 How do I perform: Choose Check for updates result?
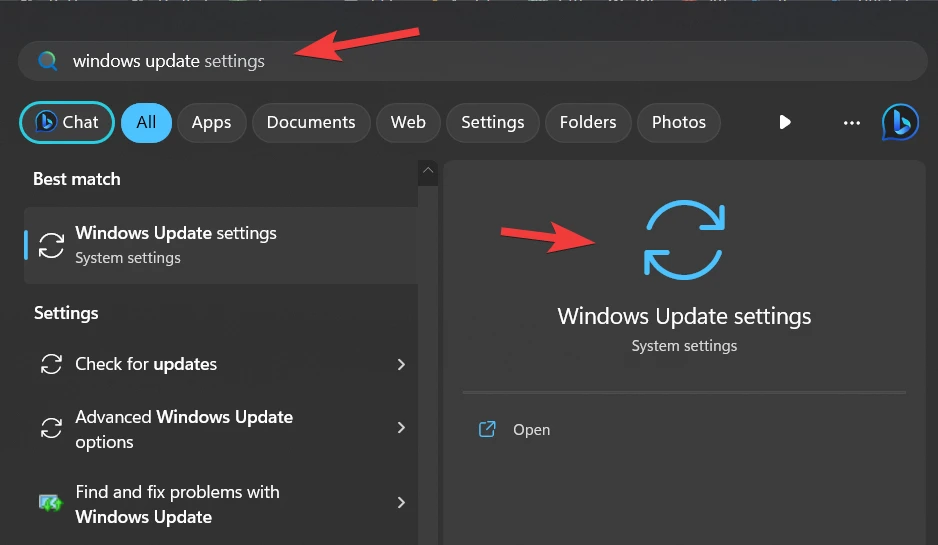coord(221,364)
